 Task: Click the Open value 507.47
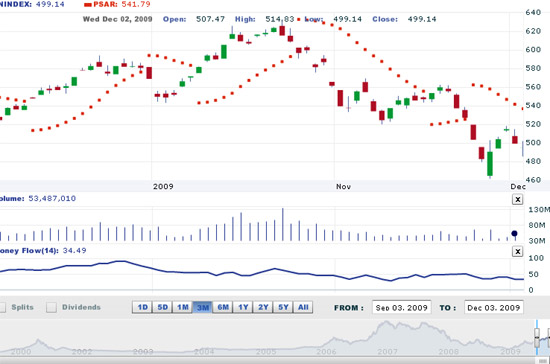(x=210, y=19)
